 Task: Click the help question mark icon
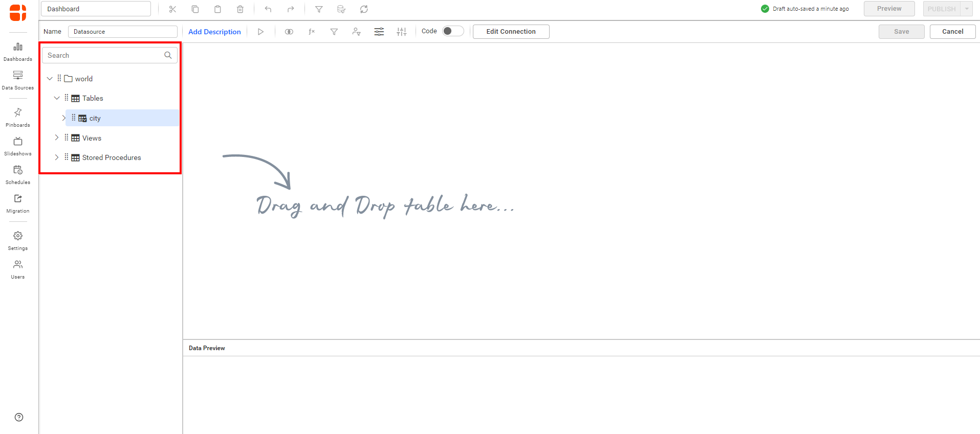[x=19, y=417]
